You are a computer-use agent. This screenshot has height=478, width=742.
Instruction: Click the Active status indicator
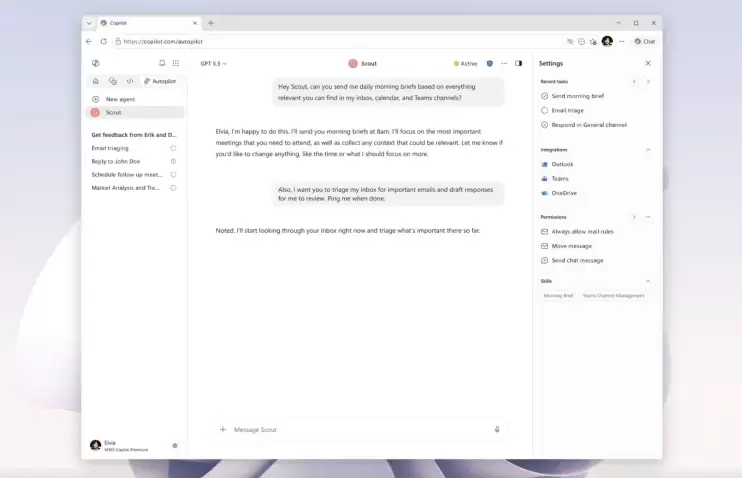click(466, 63)
